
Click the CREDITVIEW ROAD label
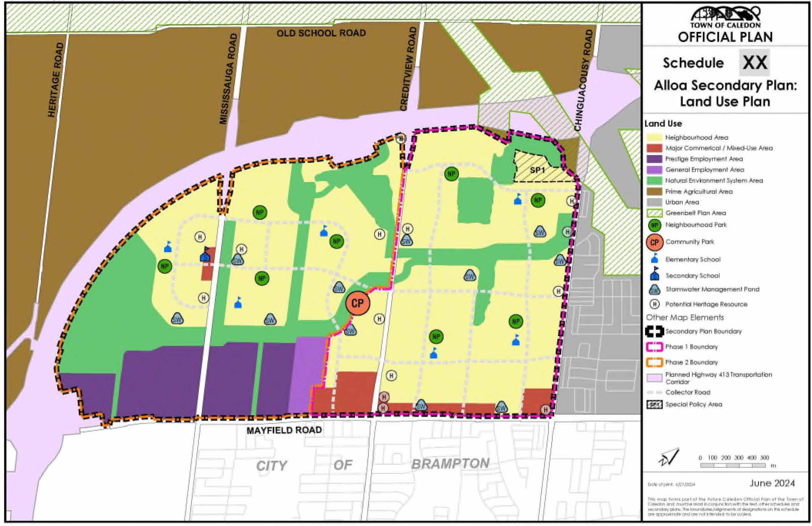408,69
